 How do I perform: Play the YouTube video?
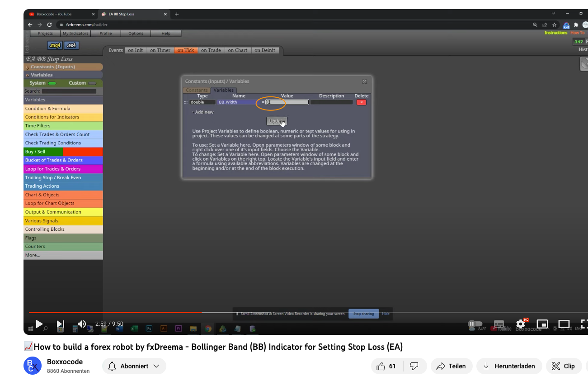pos(39,324)
